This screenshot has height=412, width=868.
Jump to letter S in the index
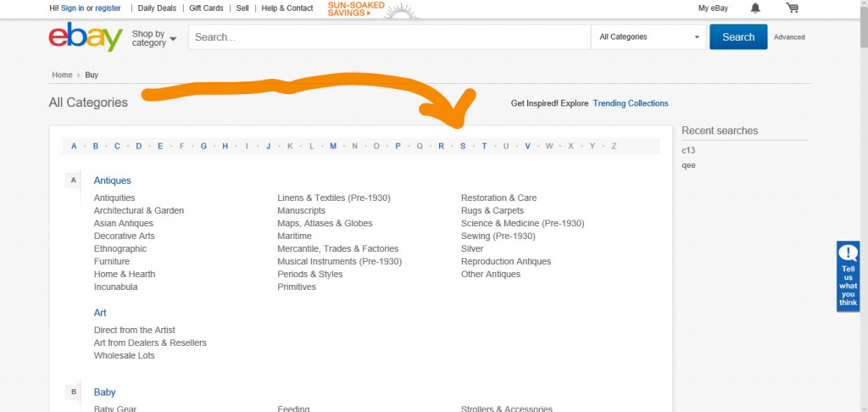(x=463, y=146)
